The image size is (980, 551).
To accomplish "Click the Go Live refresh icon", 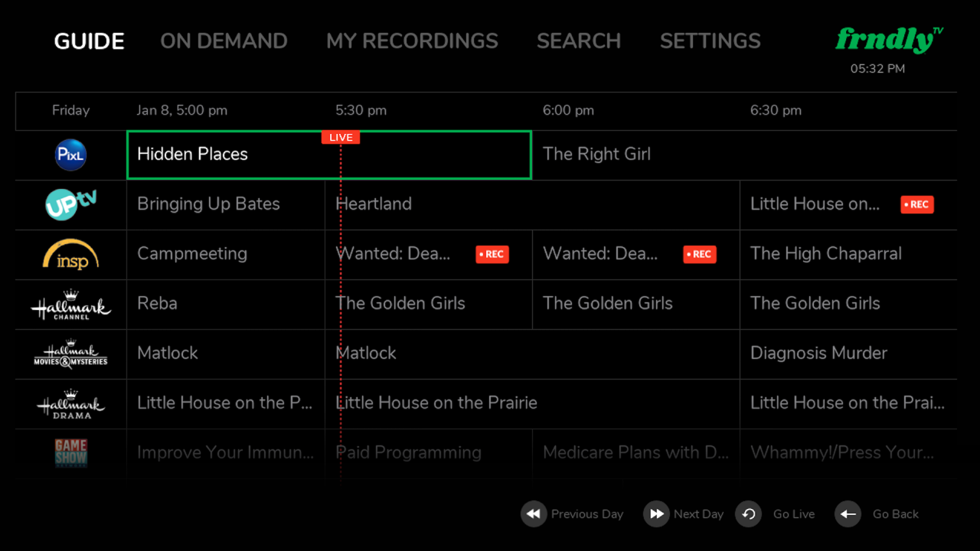I will point(748,514).
